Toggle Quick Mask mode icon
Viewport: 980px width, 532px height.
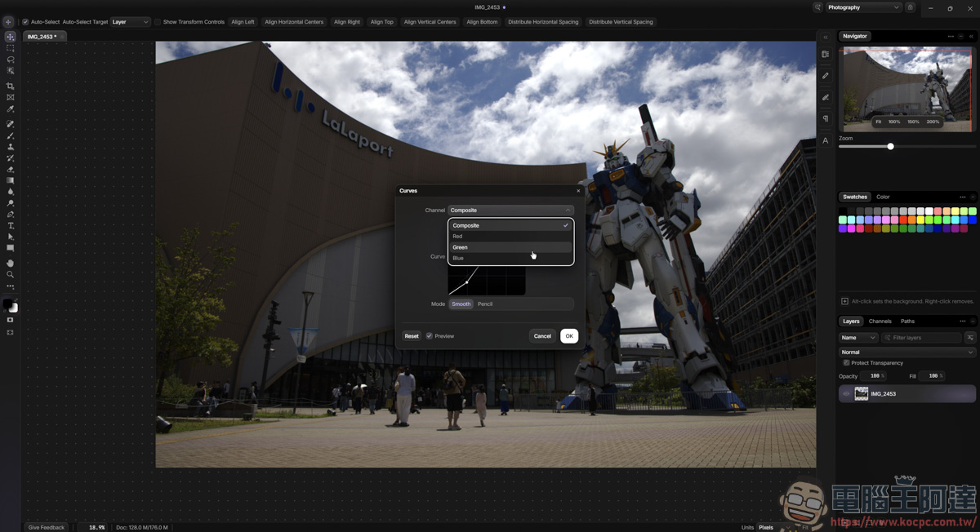pos(11,320)
